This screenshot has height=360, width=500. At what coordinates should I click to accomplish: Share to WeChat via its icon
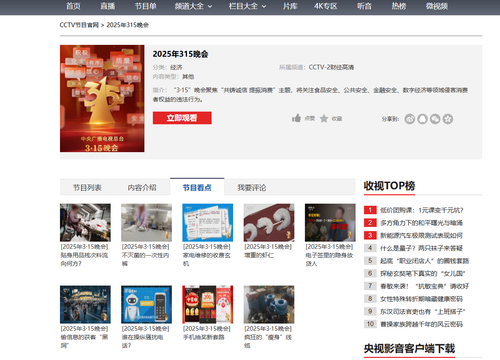tap(435, 119)
